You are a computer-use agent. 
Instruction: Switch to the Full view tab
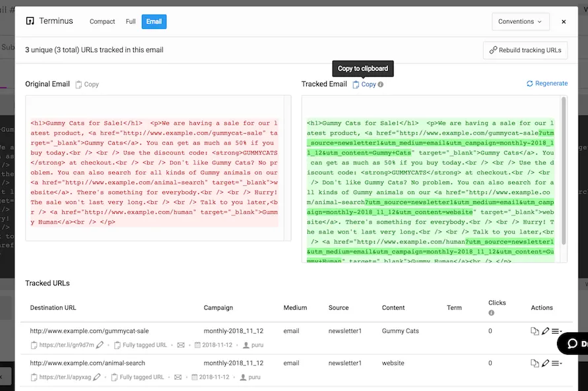click(x=130, y=21)
